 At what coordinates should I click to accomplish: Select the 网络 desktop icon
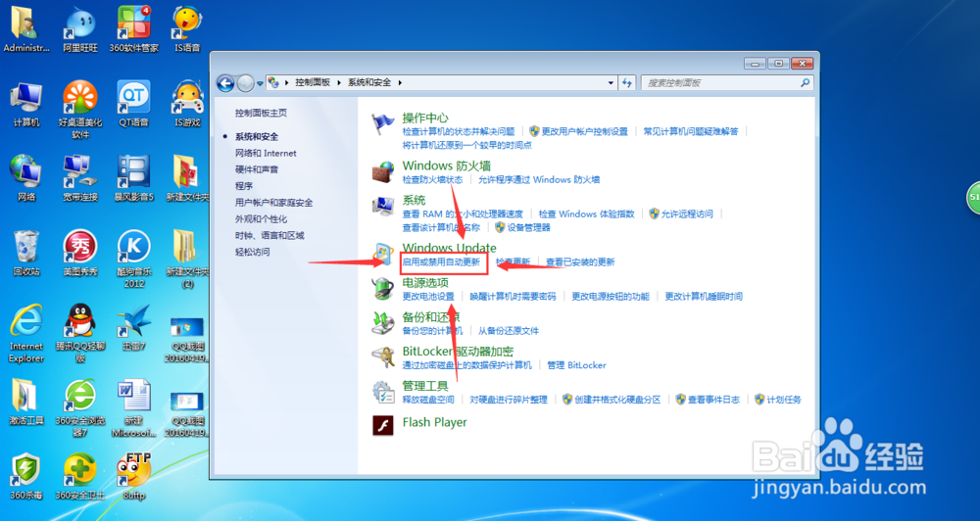pyautogui.click(x=25, y=178)
